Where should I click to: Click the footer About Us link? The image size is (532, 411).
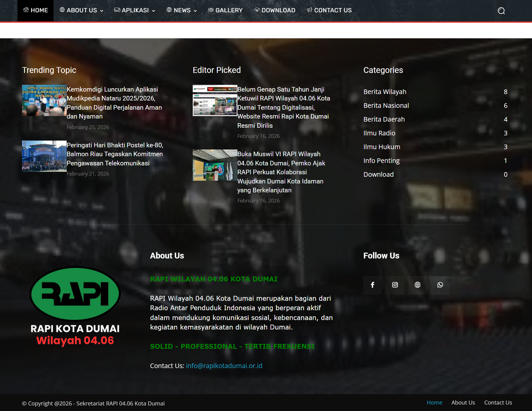[463, 403]
